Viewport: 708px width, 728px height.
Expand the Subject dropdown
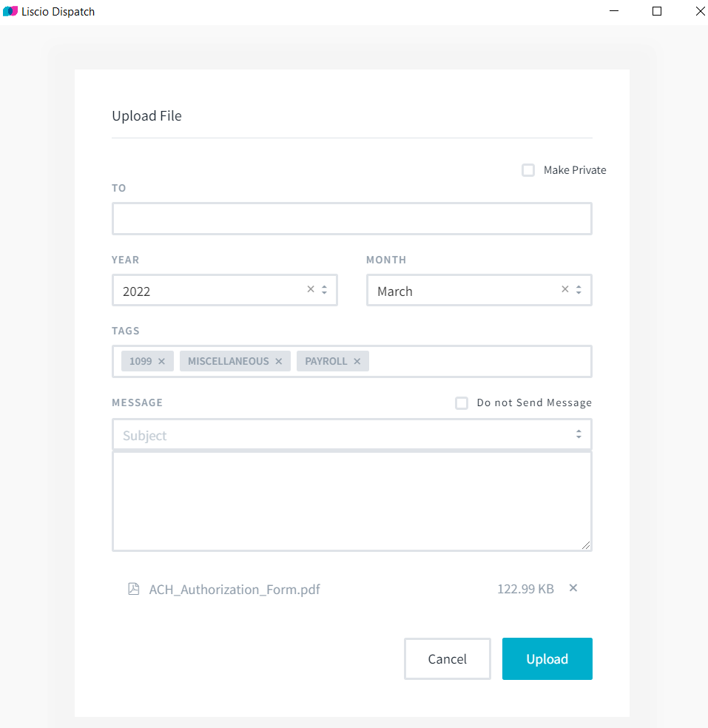(579, 434)
